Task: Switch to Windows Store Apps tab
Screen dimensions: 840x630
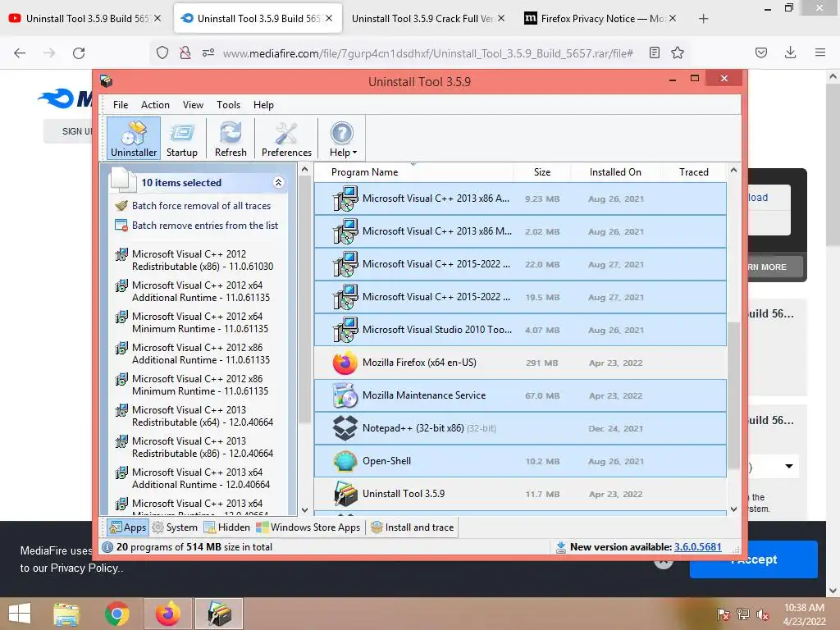Action: pyautogui.click(x=308, y=527)
